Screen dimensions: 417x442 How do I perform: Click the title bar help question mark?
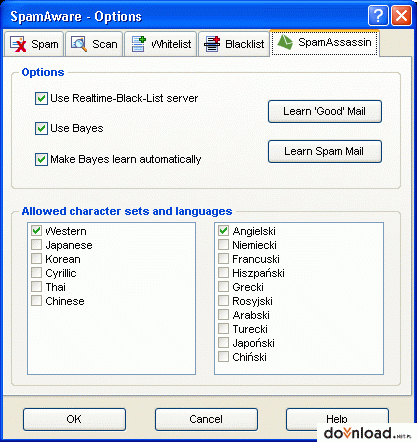378,15
